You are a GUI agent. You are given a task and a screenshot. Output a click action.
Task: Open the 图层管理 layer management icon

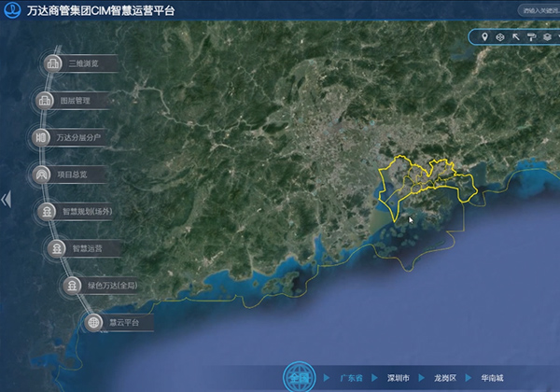(44, 101)
